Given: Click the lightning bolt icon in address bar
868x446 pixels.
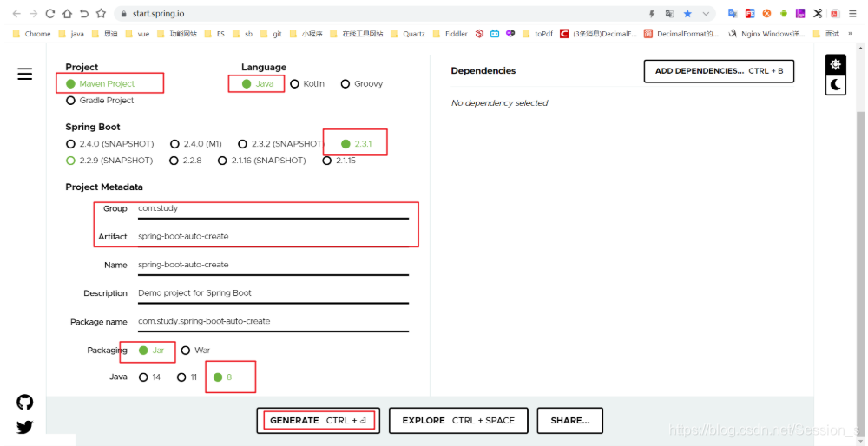Looking at the screenshot, I should [x=652, y=13].
